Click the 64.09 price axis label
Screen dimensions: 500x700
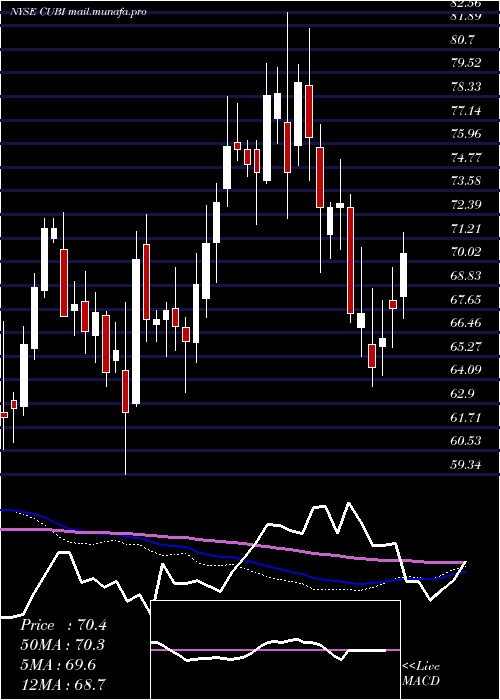tap(466, 371)
